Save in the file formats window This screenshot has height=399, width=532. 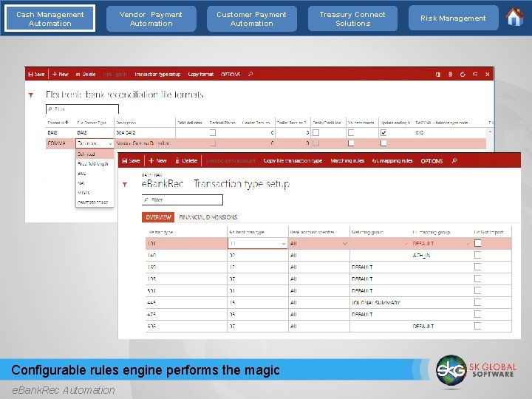37,75
